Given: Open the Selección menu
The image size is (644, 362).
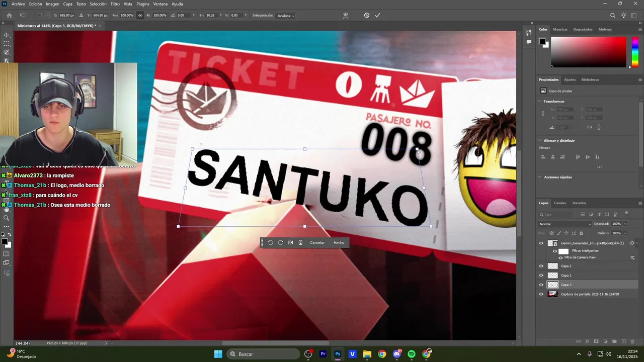Looking at the screenshot, I should point(98,4).
